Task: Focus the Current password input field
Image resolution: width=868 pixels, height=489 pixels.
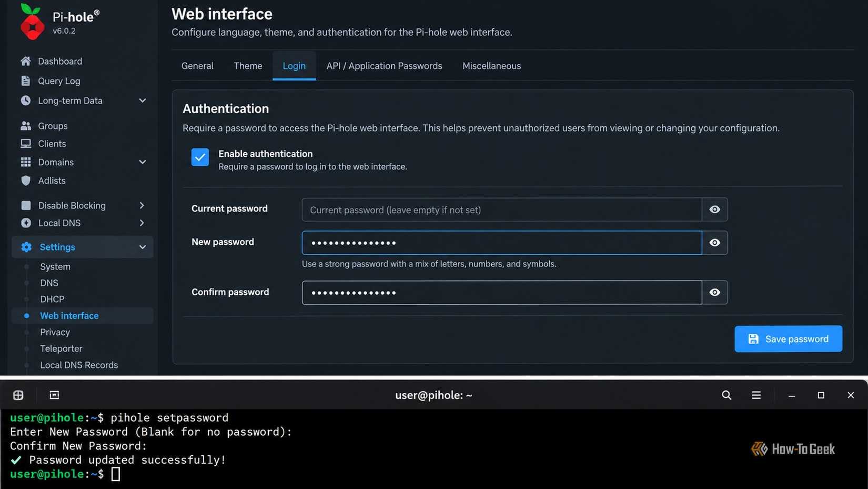Action: [x=502, y=209]
